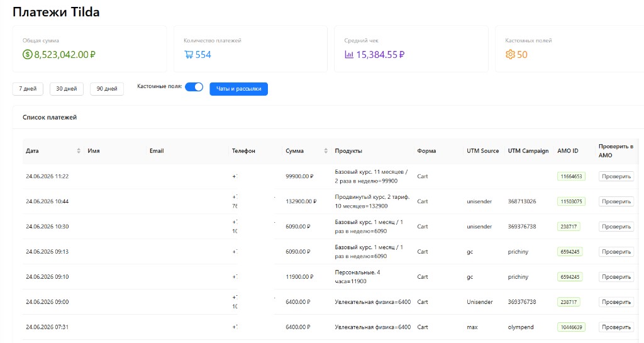This screenshot has height=343, width=644.
Task: Click the Email column header
Action: point(157,151)
